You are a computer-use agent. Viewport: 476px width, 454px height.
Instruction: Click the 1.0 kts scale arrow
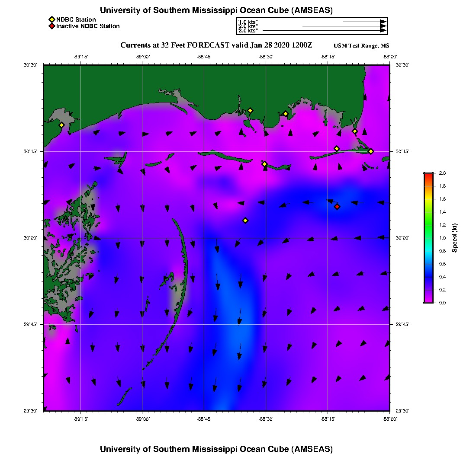click(x=364, y=22)
